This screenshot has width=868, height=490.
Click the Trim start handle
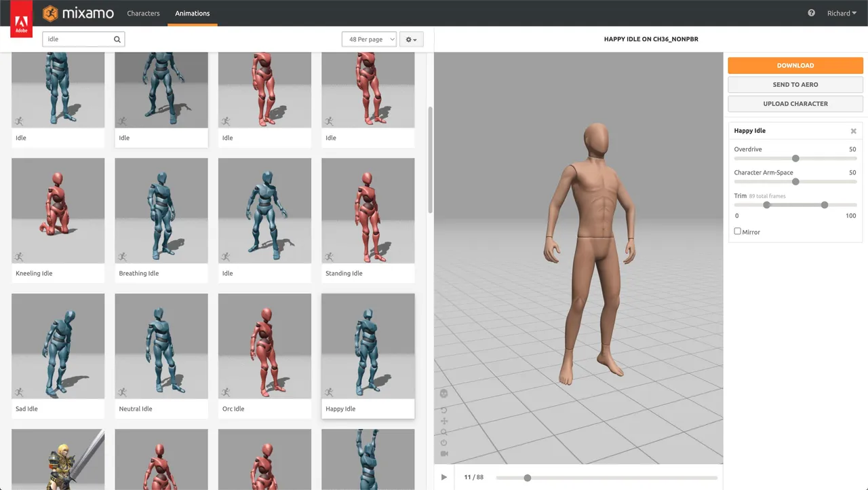[767, 204]
